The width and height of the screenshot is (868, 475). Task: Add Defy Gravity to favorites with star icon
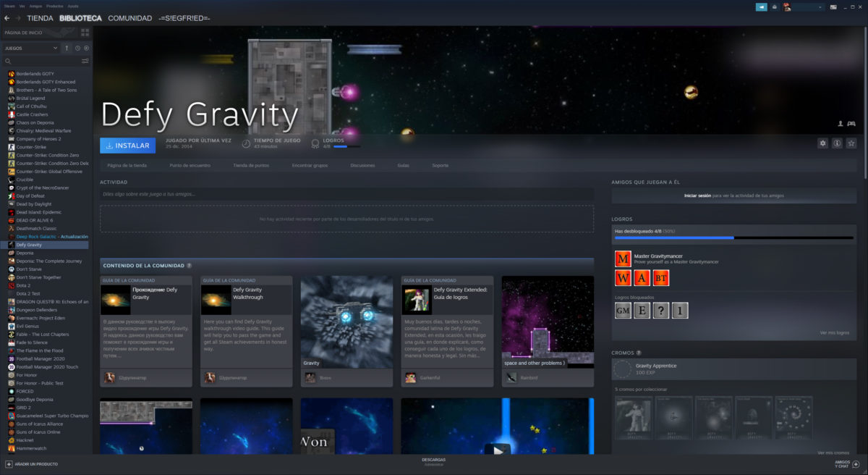tap(851, 143)
